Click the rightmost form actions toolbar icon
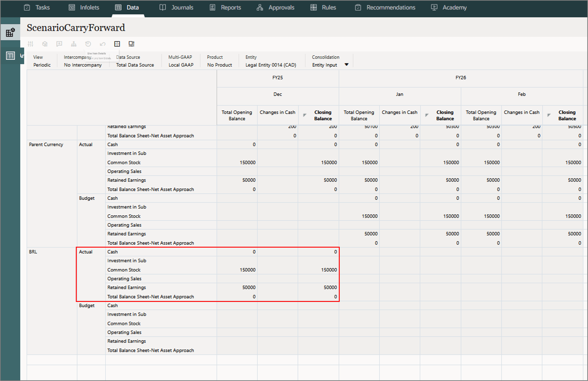The image size is (588, 381). [x=131, y=44]
